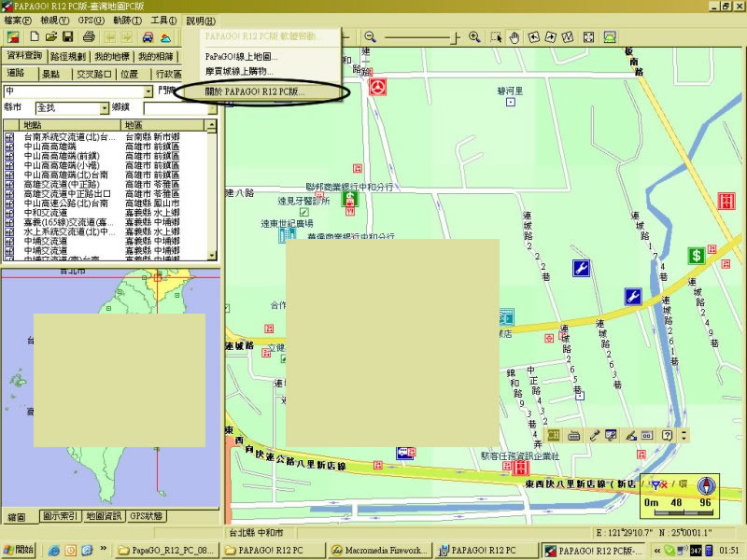Viewport: 747px width, 560px height.
Task: Click the compass icon on scale panel
Action: [x=706, y=485]
